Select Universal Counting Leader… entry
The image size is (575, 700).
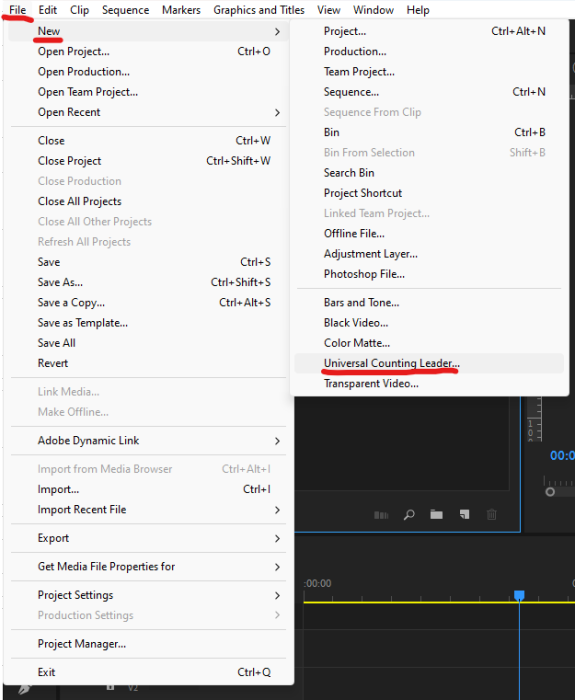429,363
